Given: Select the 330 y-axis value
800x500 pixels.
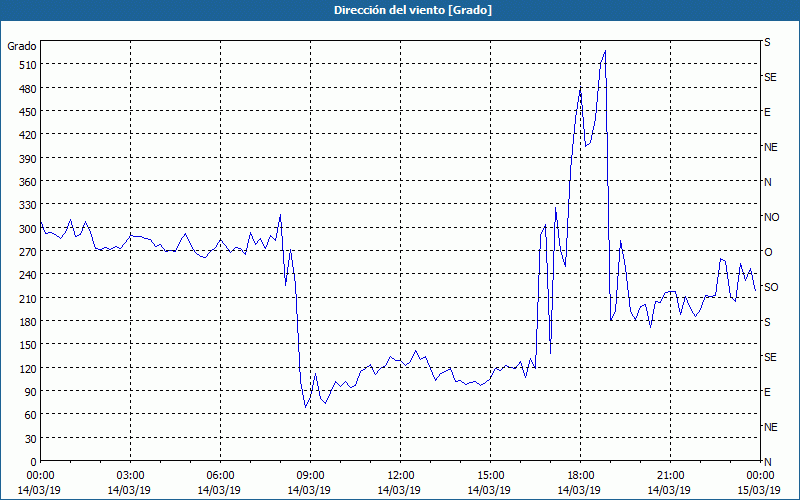Looking at the screenshot, I should (x=28, y=205).
